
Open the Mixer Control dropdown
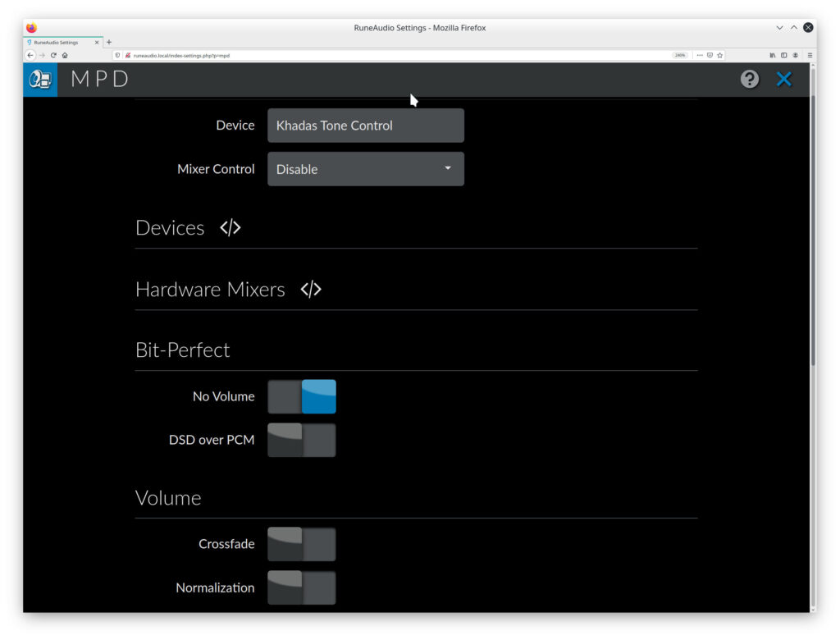coord(366,169)
